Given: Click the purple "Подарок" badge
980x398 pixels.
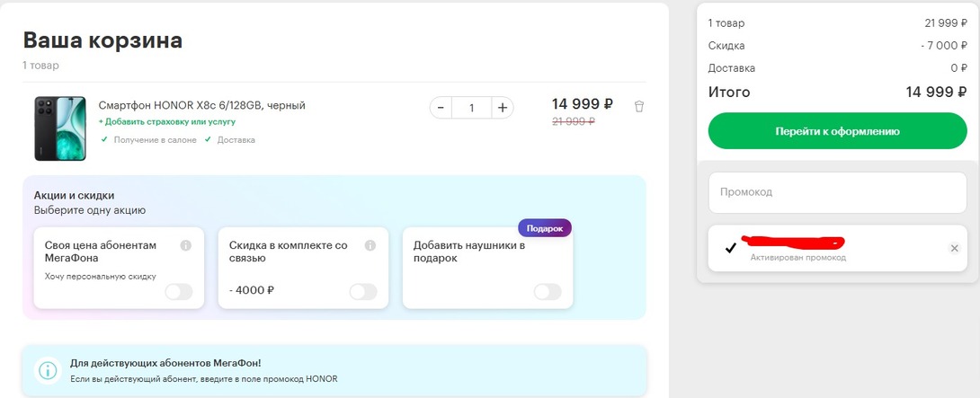Looking at the screenshot, I should (x=544, y=228).
